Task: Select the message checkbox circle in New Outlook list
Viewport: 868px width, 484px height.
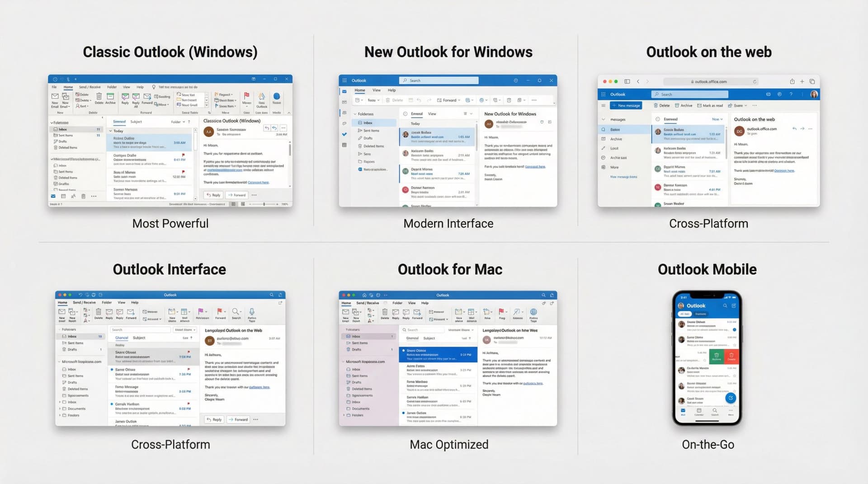Action: point(405,114)
